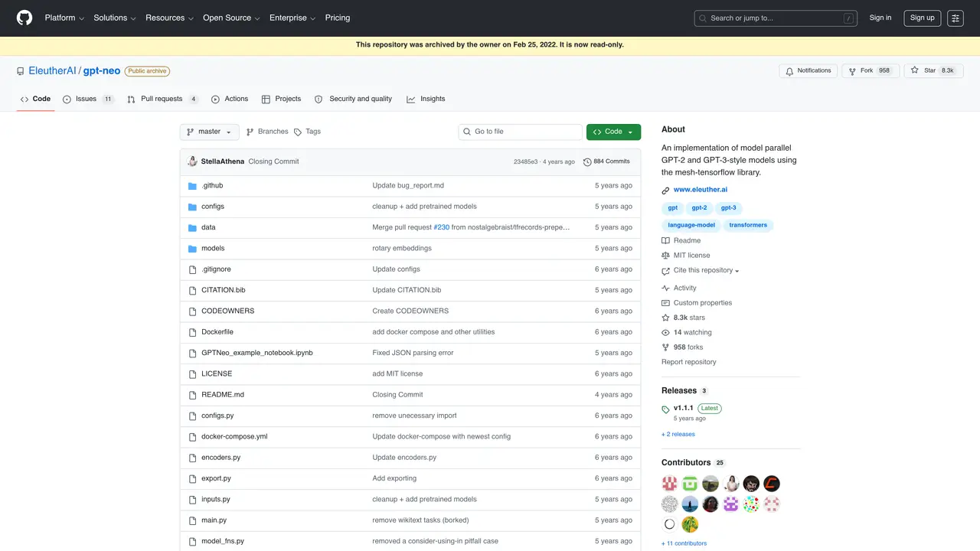Screen dimensions: 980x551
Task: Open the green Code dropdown button
Action: coord(613,132)
